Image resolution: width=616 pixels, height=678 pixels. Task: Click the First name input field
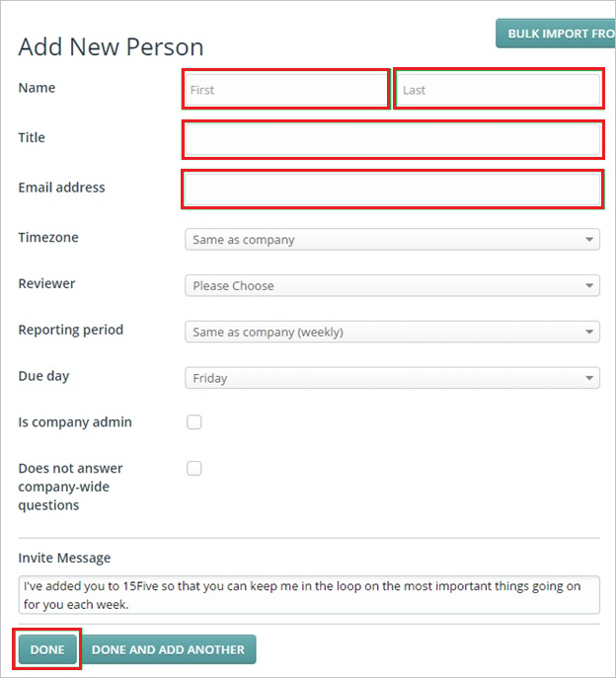point(286,90)
